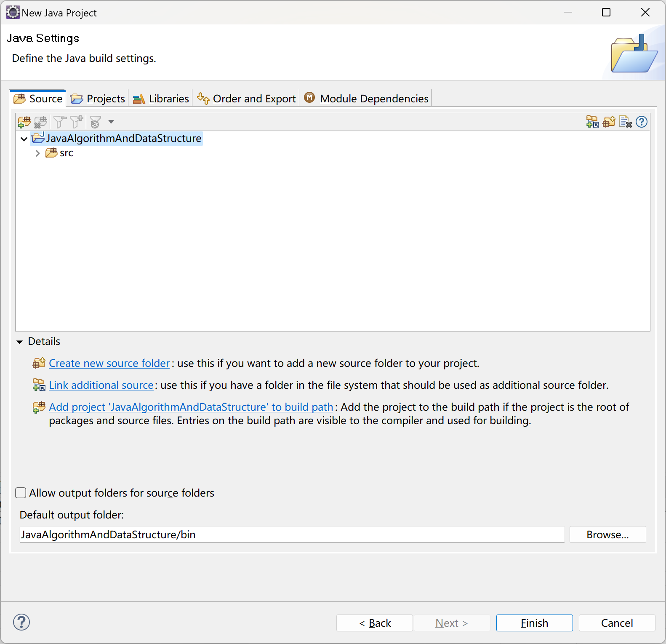Collapse the Details section
Screen dimensions: 666x644
tap(20, 342)
